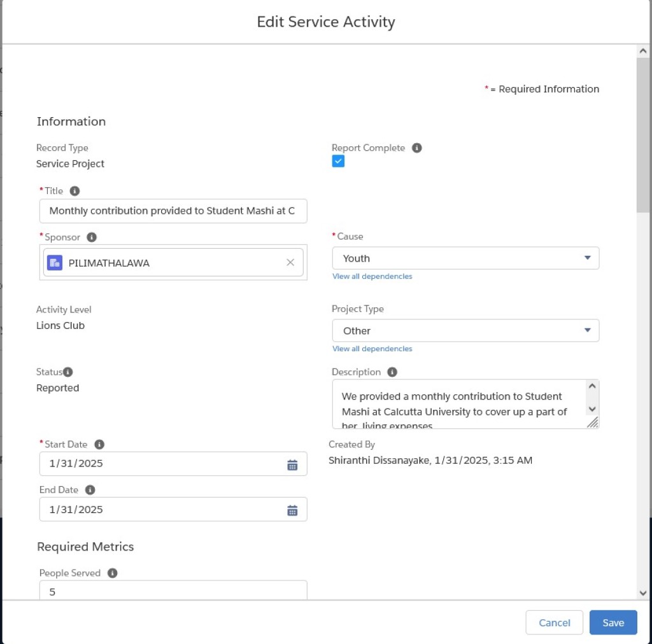652x644 pixels.
Task: Open the Project Type dropdown showing Other
Action: tap(465, 330)
